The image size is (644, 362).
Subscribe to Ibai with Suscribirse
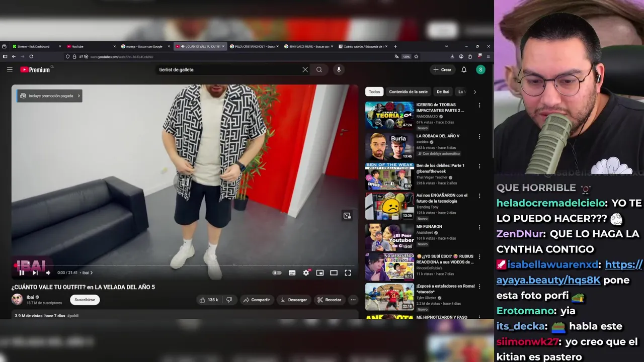pos(85,300)
